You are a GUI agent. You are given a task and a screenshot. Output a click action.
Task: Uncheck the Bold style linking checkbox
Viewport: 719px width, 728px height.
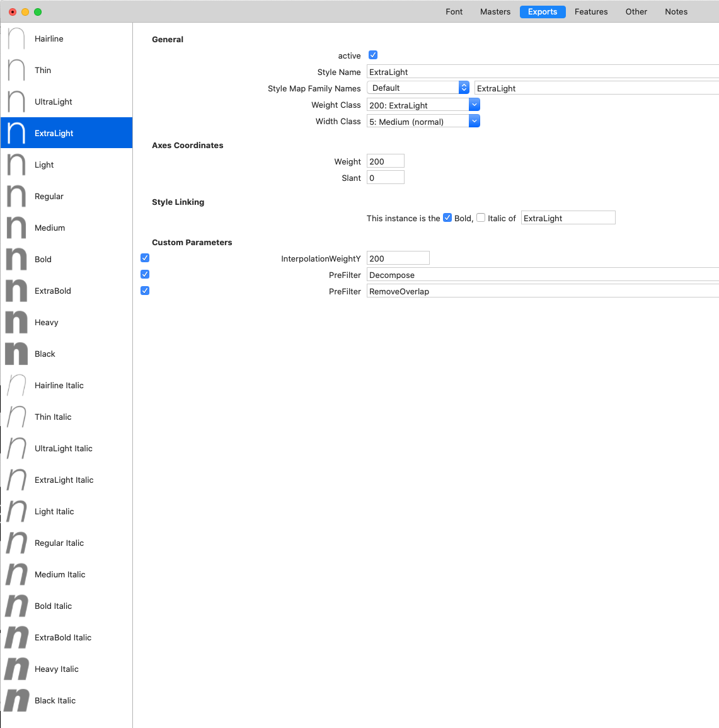pyautogui.click(x=447, y=218)
